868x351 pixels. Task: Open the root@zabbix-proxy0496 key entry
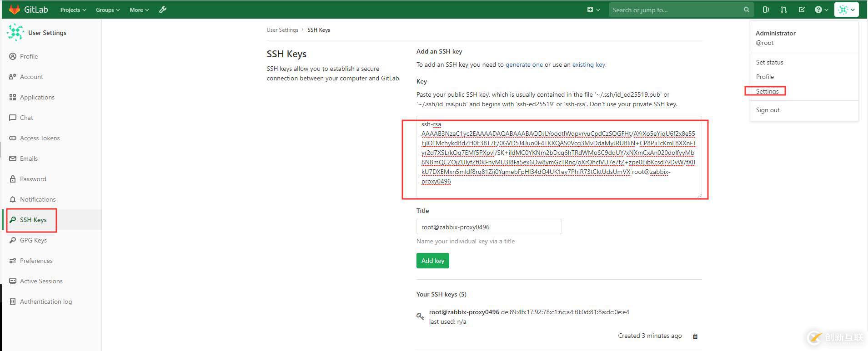[464, 312]
